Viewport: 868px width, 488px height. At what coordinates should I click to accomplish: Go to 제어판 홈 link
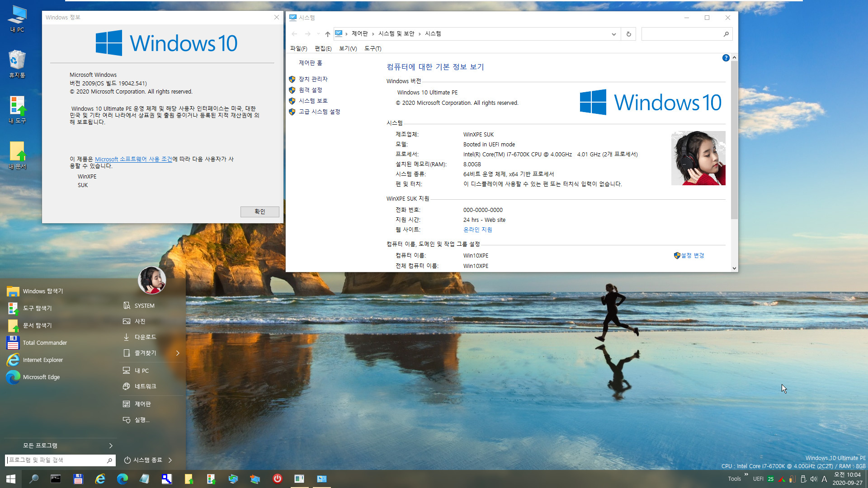(310, 63)
